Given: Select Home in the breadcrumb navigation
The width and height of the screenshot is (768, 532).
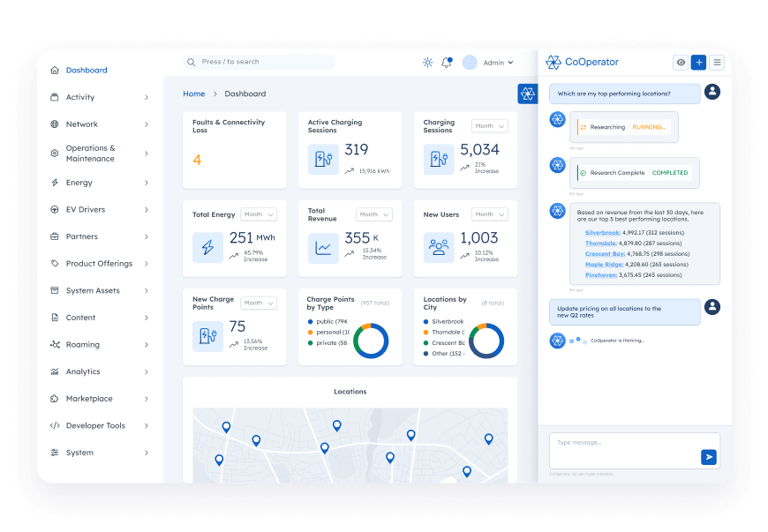Looking at the screenshot, I should click(x=194, y=94).
